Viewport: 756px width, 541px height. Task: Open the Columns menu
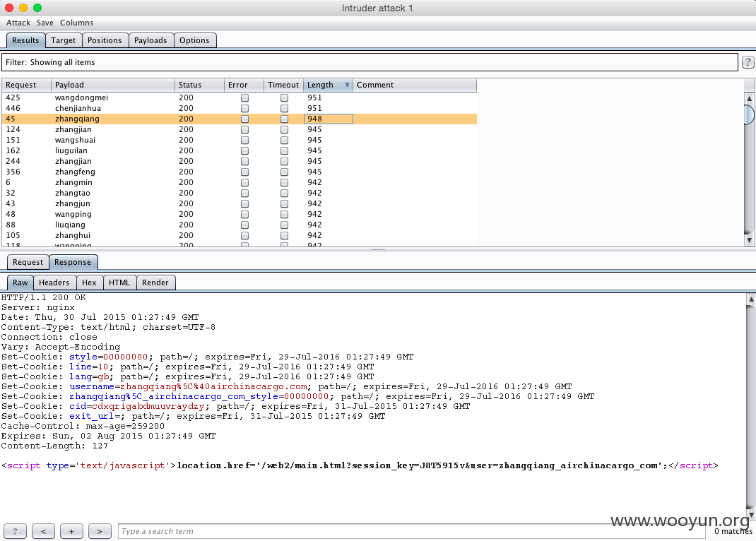(77, 23)
